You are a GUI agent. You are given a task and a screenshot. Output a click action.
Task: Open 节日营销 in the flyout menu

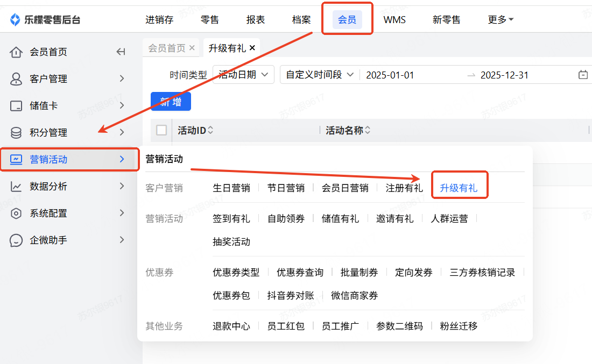click(x=286, y=188)
